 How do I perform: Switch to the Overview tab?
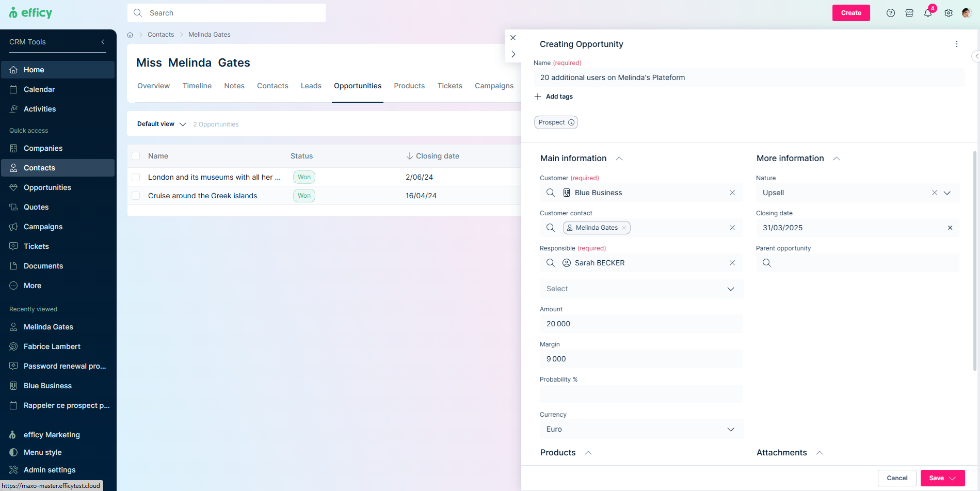pyautogui.click(x=153, y=86)
